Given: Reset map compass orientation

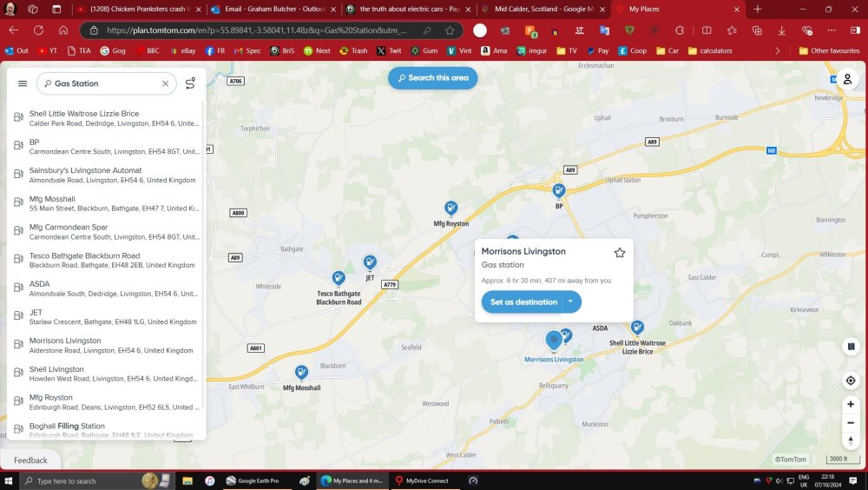Looking at the screenshot, I should click(851, 441).
